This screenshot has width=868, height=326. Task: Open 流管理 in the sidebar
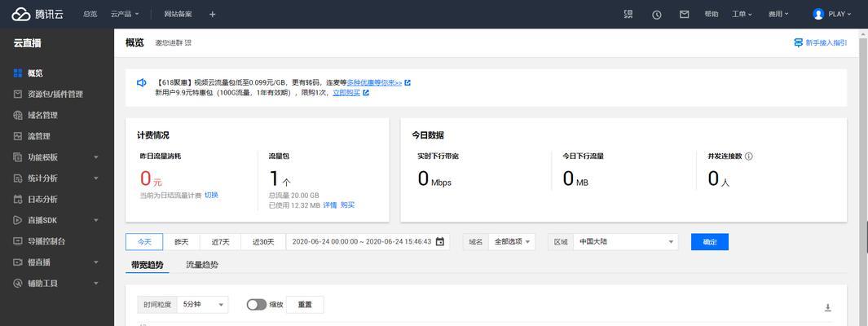(39, 136)
